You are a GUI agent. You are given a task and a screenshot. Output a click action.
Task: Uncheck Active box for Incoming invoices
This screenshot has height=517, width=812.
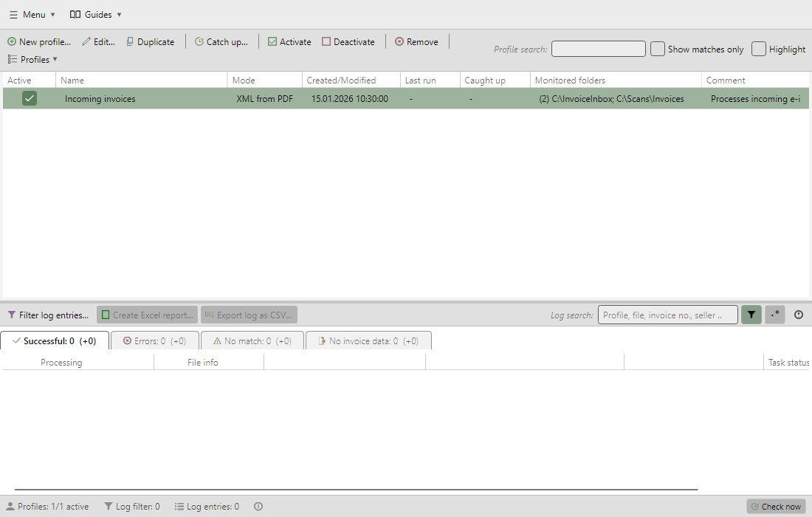pyautogui.click(x=30, y=98)
